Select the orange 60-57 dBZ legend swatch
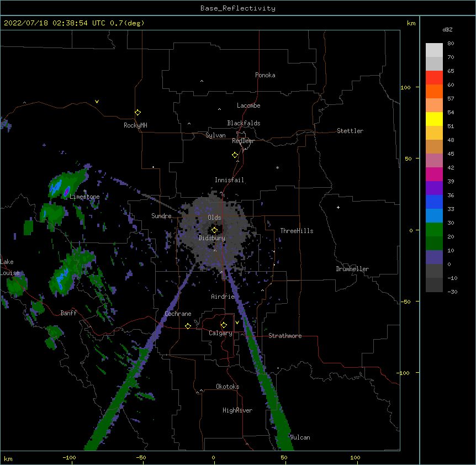476x465 pixels. tap(434, 92)
